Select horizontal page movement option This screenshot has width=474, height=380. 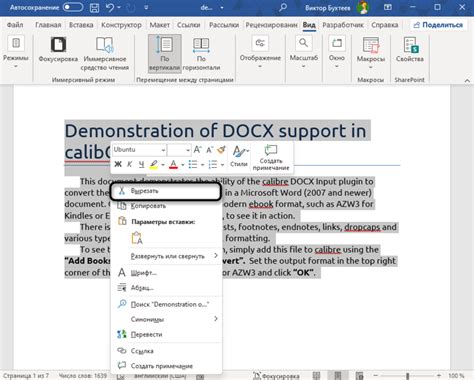coord(201,53)
